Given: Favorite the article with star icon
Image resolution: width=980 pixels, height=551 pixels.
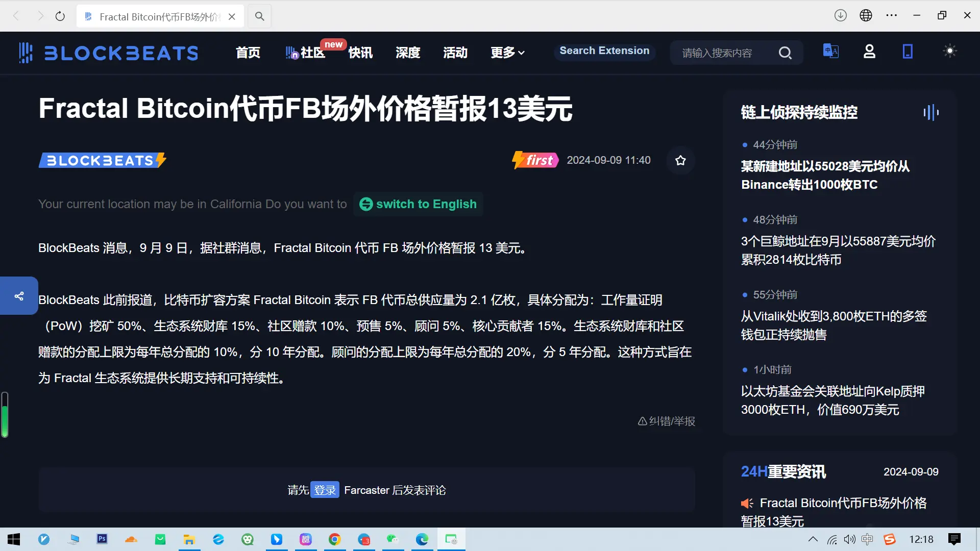Looking at the screenshot, I should tap(680, 160).
